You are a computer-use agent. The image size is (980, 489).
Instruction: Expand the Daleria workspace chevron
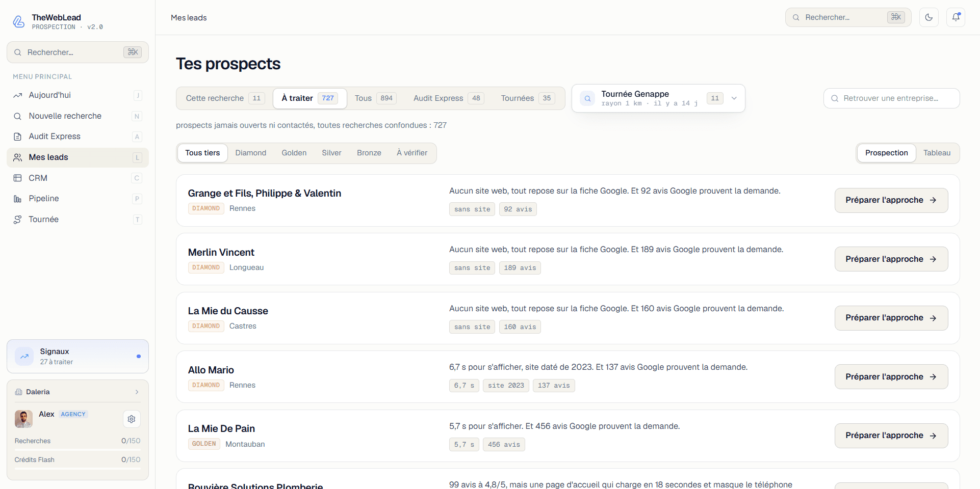[137, 392]
